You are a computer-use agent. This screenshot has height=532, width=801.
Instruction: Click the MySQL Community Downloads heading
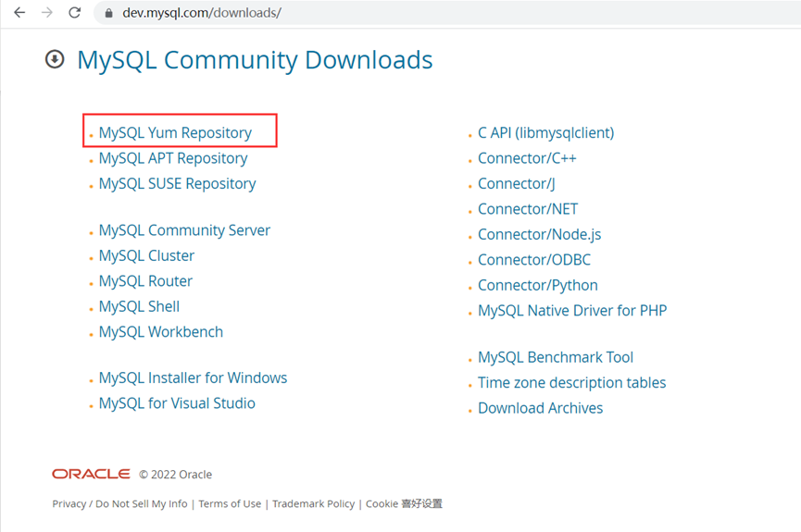pyautogui.click(x=255, y=59)
